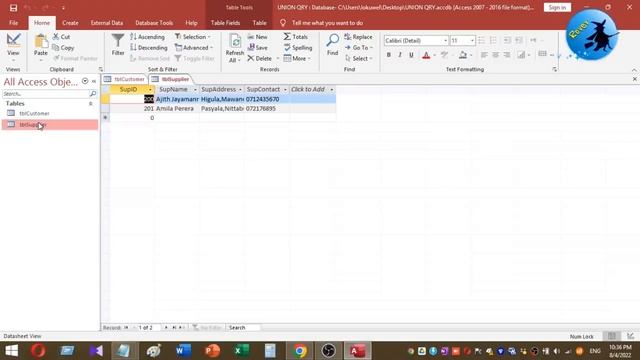Collapse the Tables group
Image resolution: width=640 pixels, height=360 pixels.
[91, 104]
